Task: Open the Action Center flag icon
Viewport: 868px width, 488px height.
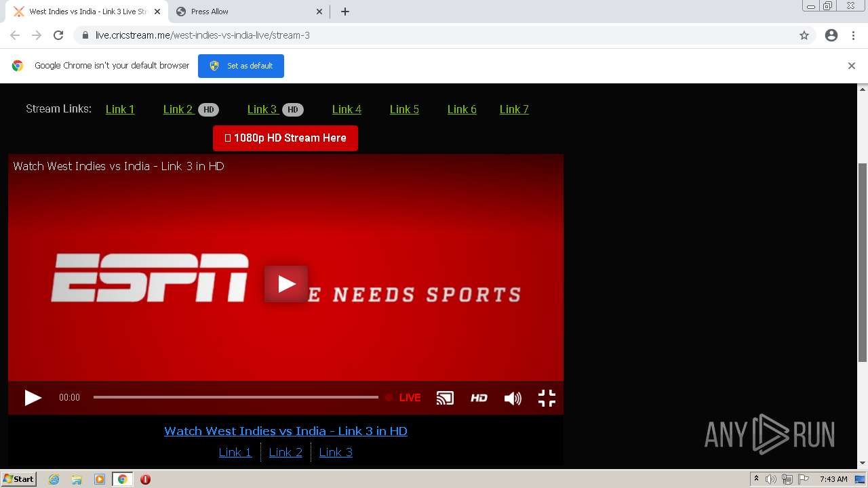Action: click(x=804, y=479)
